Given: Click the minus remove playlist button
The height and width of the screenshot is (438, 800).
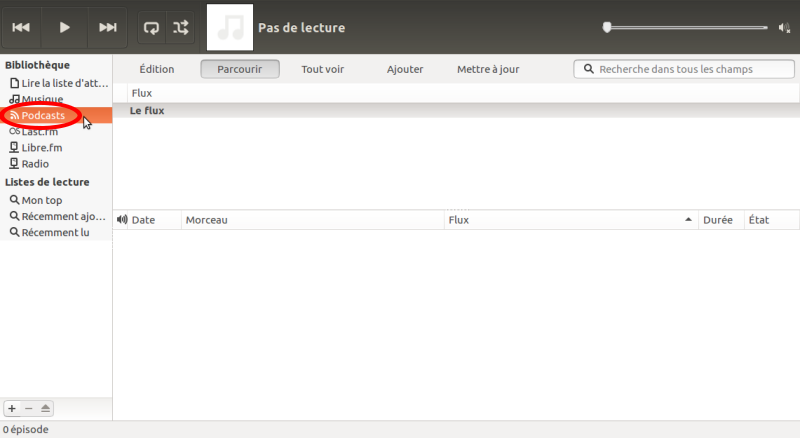Looking at the screenshot, I should click(x=29, y=408).
